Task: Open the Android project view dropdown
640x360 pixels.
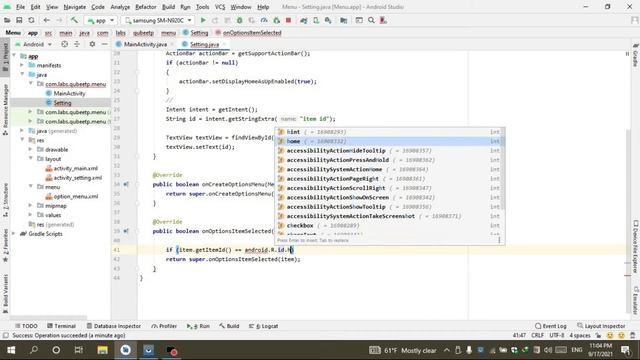Action: [x=33, y=44]
